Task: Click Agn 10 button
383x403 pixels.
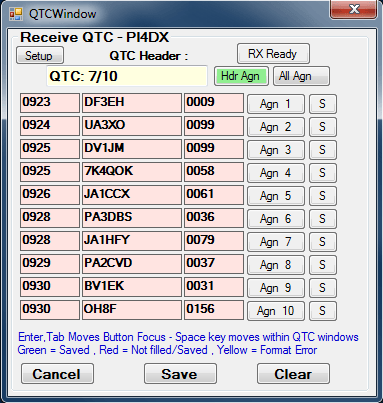Action: (x=276, y=311)
